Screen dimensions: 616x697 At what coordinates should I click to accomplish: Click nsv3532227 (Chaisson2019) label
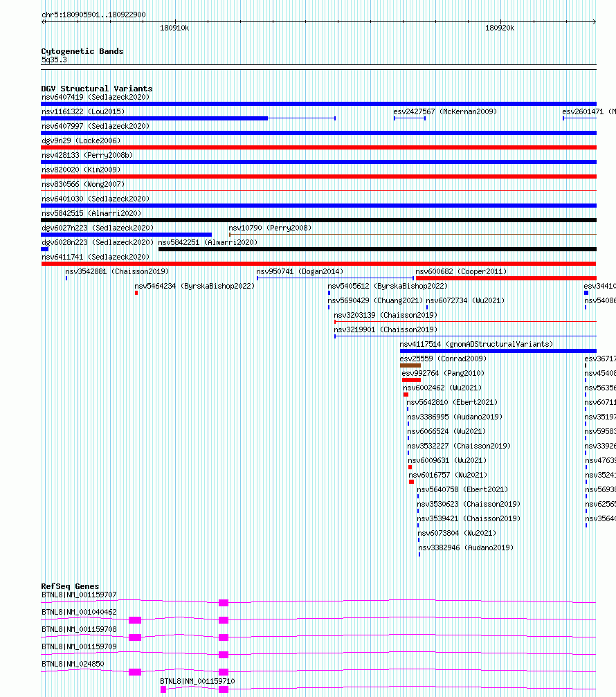click(459, 446)
